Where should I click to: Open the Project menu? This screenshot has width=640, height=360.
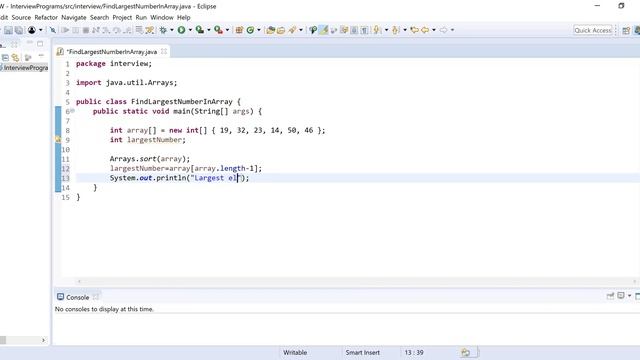[x=122, y=18]
